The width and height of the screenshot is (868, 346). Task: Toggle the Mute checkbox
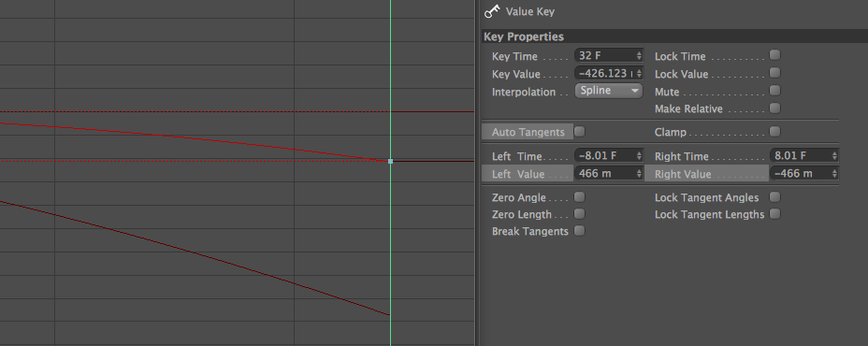tap(775, 90)
